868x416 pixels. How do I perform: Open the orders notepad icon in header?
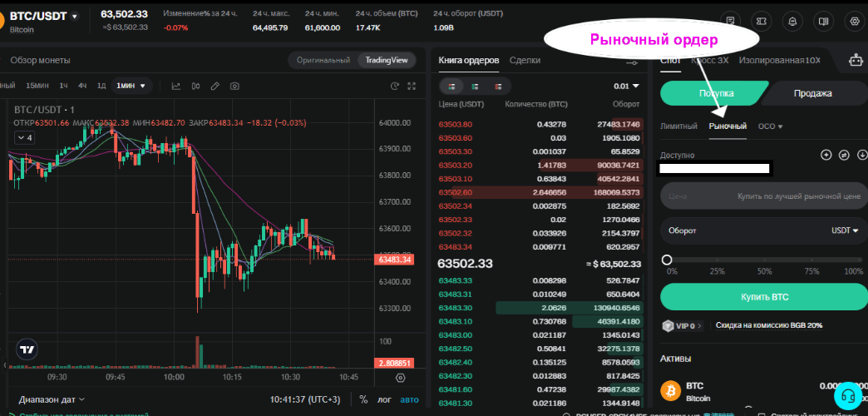click(731, 21)
